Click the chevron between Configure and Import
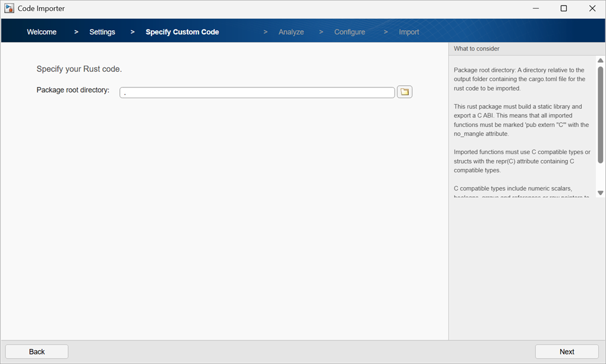606x364 pixels. [x=385, y=31]
